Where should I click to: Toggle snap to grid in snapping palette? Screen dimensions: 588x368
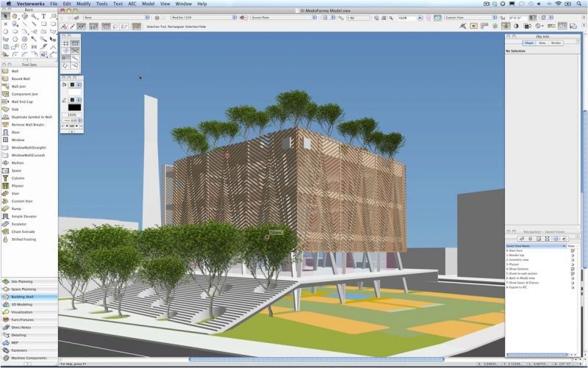click(66, 44)
